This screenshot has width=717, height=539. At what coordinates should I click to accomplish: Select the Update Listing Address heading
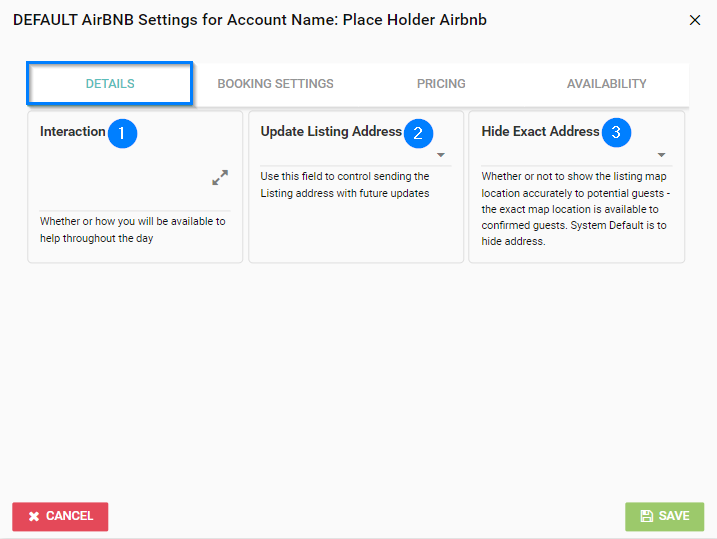330,132
